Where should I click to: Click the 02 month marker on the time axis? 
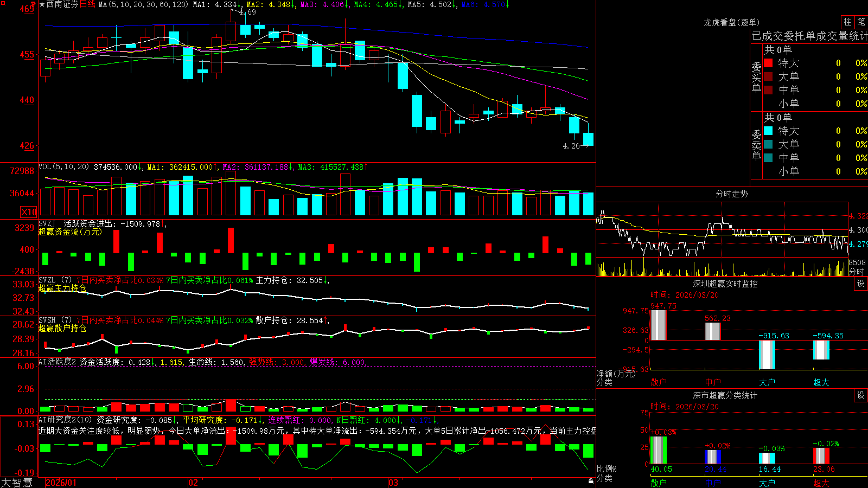(x=193, y=483)
